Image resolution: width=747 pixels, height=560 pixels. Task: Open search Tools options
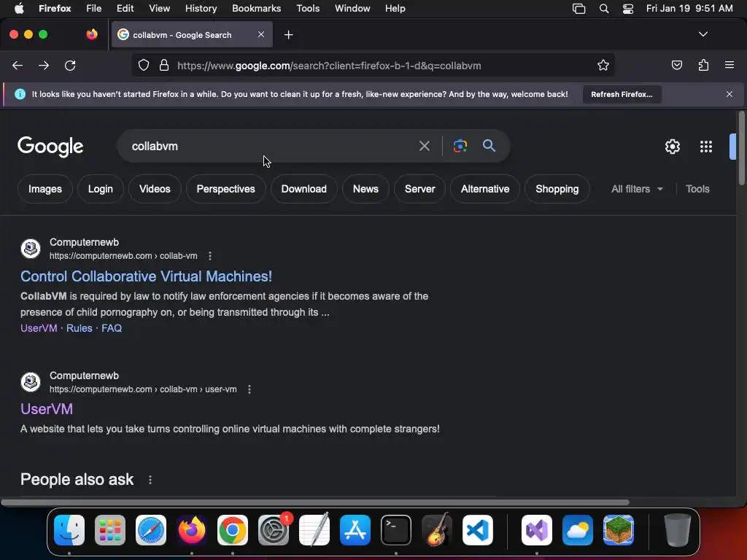(697, 189)
